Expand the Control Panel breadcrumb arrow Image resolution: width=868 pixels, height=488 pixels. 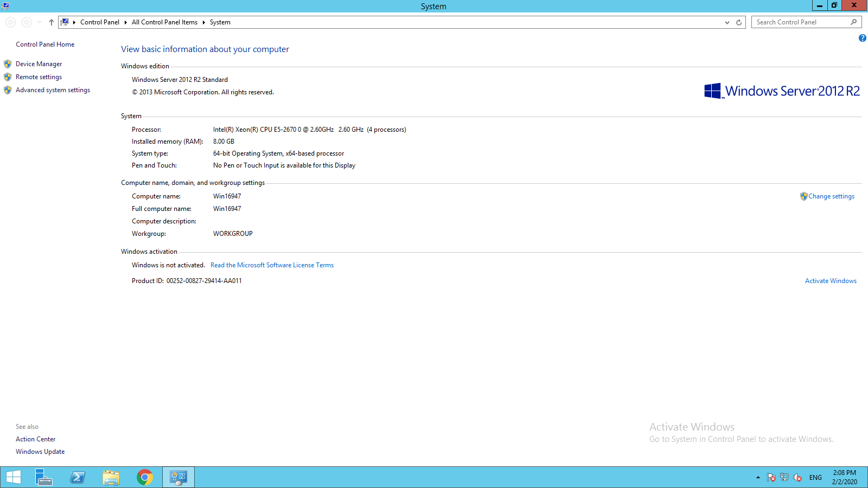point(125,22)
